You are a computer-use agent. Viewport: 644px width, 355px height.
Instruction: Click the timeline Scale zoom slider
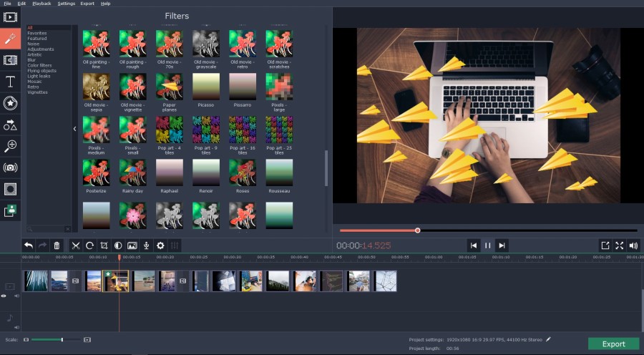click(x=57, y=339)
